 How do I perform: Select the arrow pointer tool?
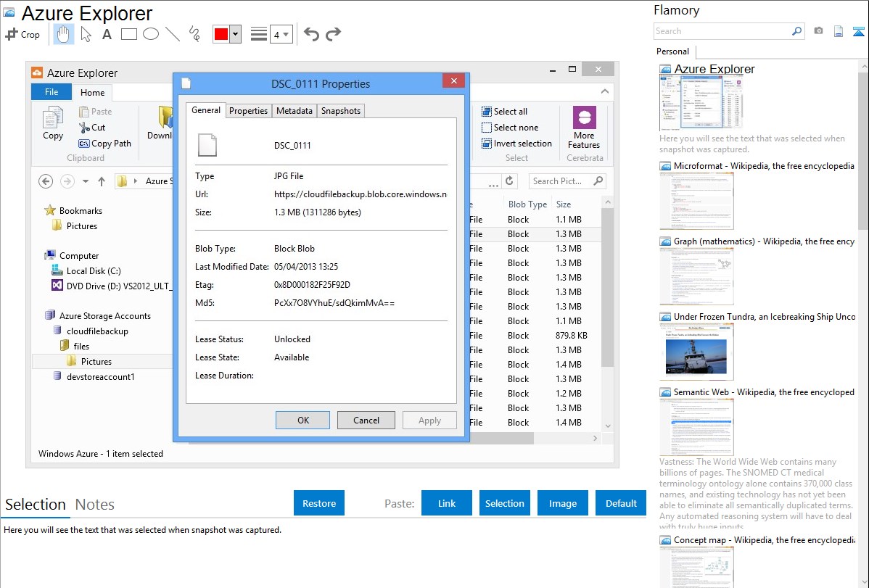(86, 34)
